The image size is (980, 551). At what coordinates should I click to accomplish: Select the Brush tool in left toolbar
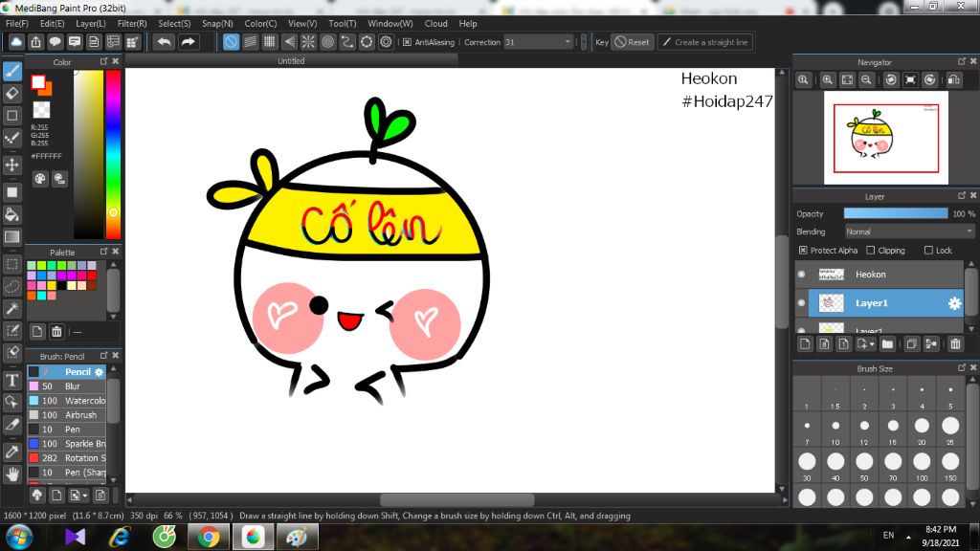[x=11, y=71]
